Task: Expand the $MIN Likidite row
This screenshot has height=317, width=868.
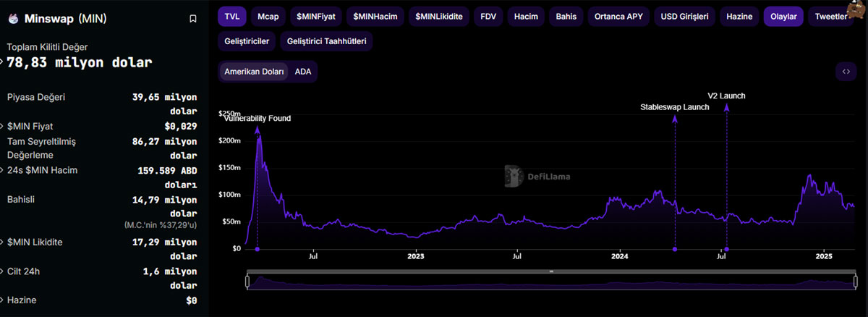Action: point(3,242)
